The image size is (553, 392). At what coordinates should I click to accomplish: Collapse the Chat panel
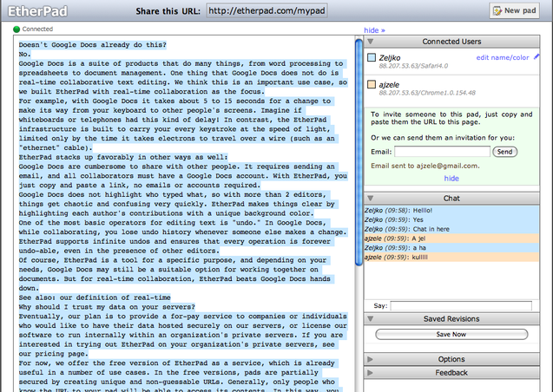pos(371,199)
